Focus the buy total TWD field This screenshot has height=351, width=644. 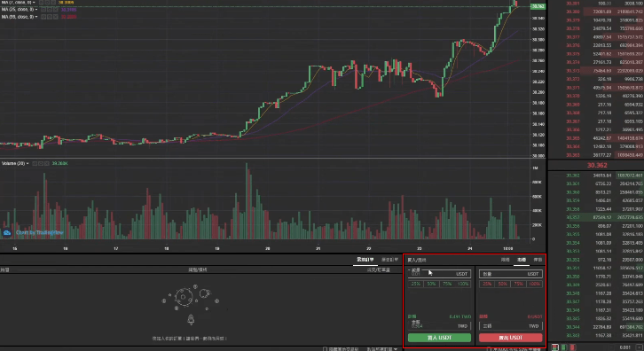439,325
